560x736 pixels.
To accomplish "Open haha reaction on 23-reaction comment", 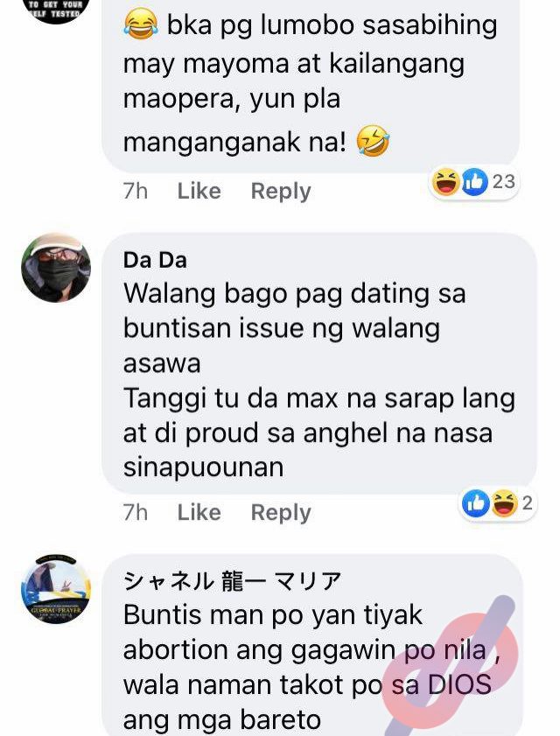I will point(445,182).
